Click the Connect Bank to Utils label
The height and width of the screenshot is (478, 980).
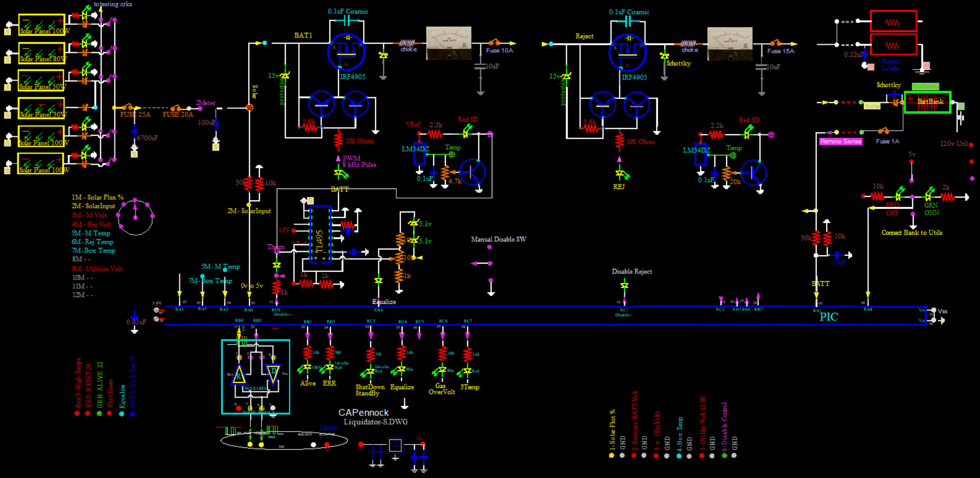(912, 233)
